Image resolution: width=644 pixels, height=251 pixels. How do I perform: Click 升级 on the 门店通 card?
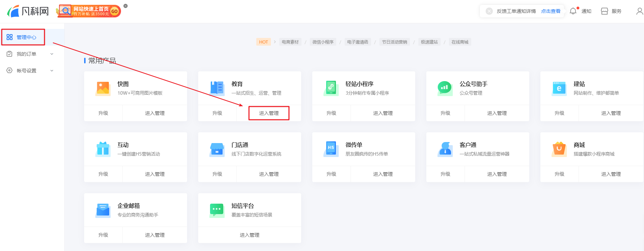click(217, 174)
